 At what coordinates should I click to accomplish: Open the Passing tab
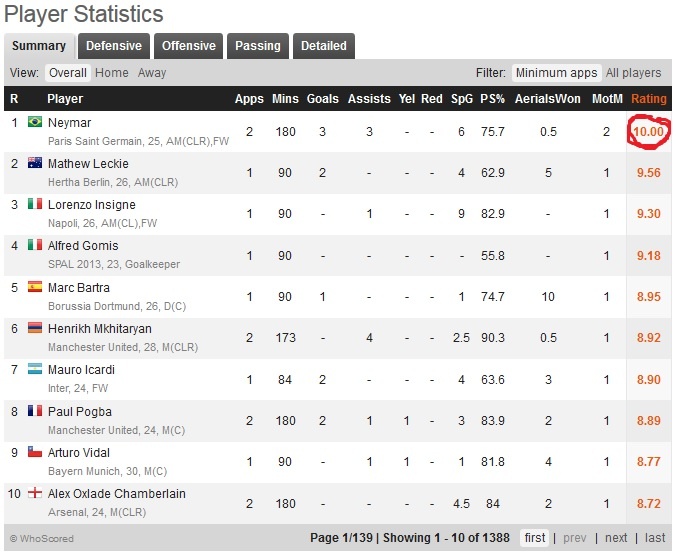click(x=258, y=46)
